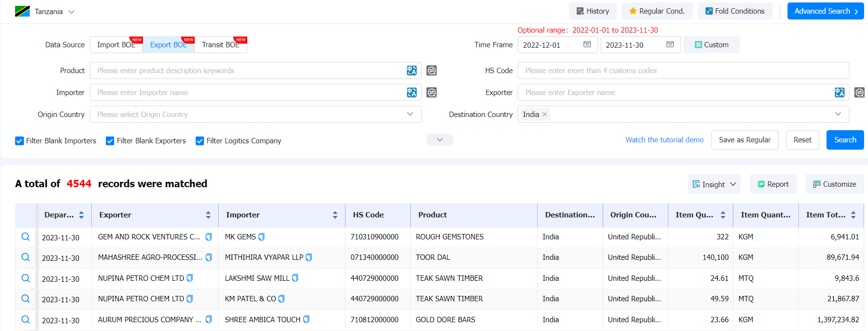Toggle the Filter Blank Exporters checkbox
Image resolution: width=868 pixels, height=331 pixels.
click(x=110, y=141)
